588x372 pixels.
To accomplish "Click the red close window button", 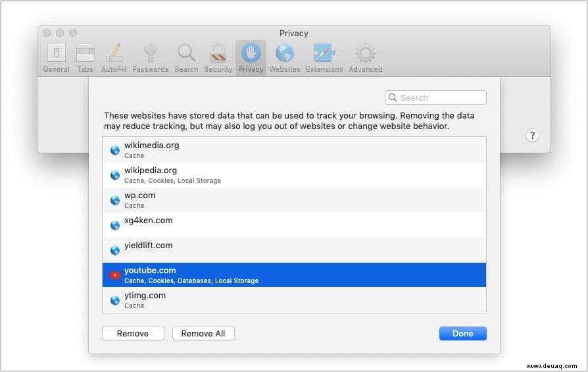I will 47,33.
